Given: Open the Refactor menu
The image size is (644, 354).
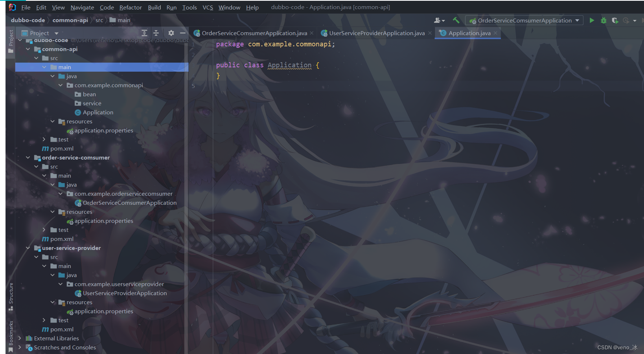Looking at the screenshot, I should pos(131,7).
